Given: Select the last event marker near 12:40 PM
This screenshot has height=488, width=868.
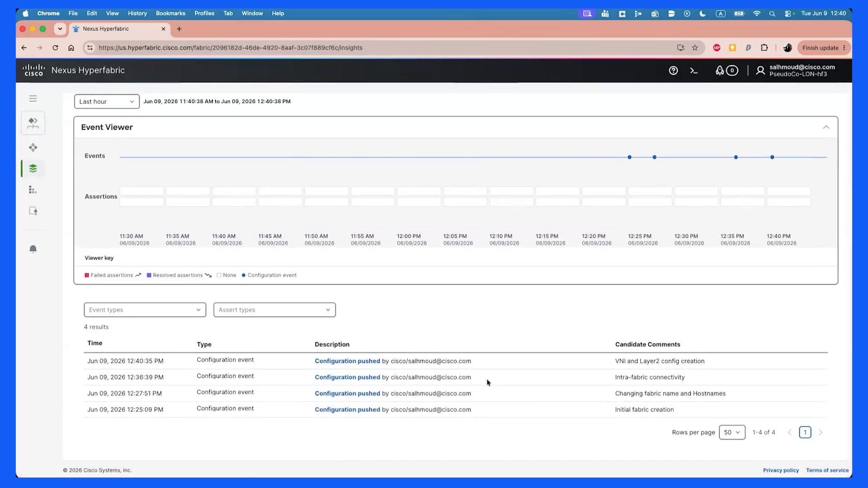Looking at the screenshot, I should [x=772, y=157].
